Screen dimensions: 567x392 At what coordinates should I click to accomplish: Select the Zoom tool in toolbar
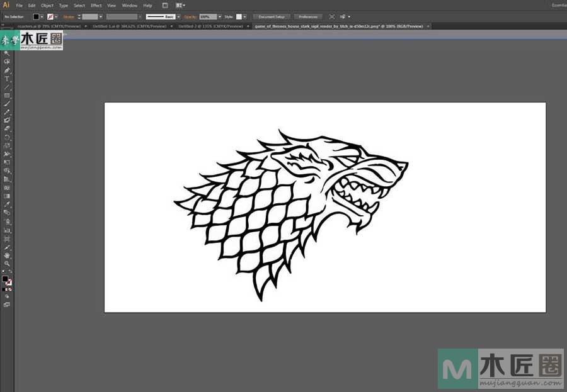click(x=7, y=264)
